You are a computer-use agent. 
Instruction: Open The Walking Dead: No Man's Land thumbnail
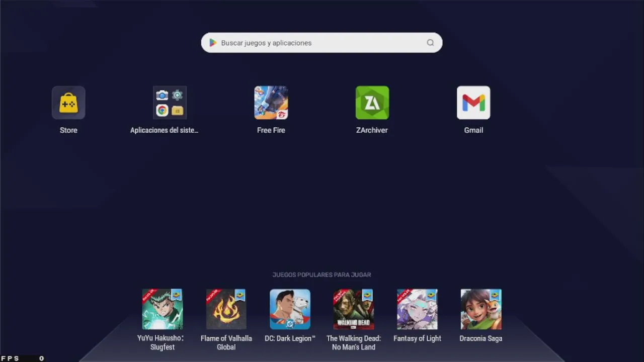click(354, 309)
